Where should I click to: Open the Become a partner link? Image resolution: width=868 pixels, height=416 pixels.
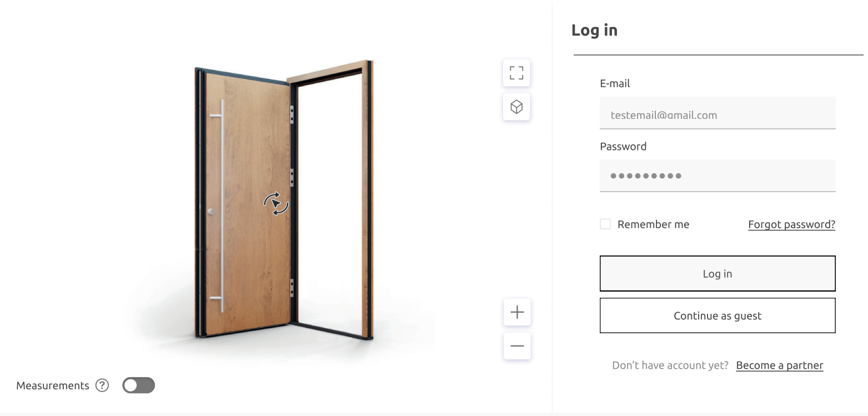(779, 365)
